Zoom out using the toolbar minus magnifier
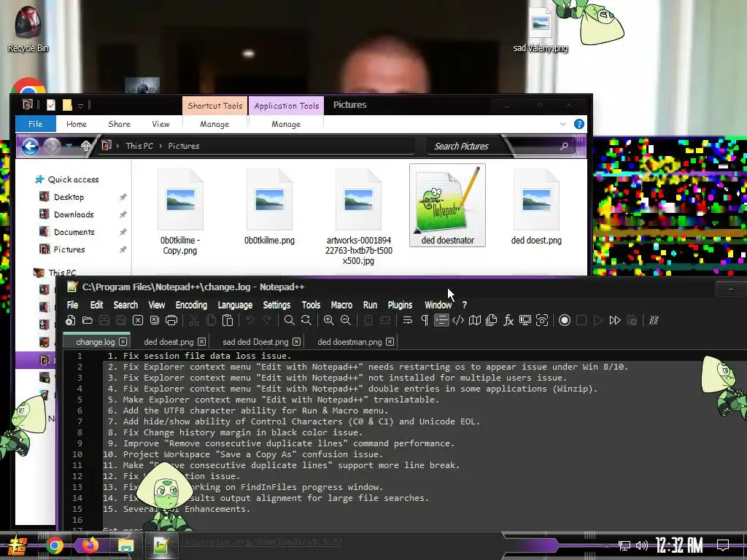Screen dimensions: 747x560 (346, 321)
